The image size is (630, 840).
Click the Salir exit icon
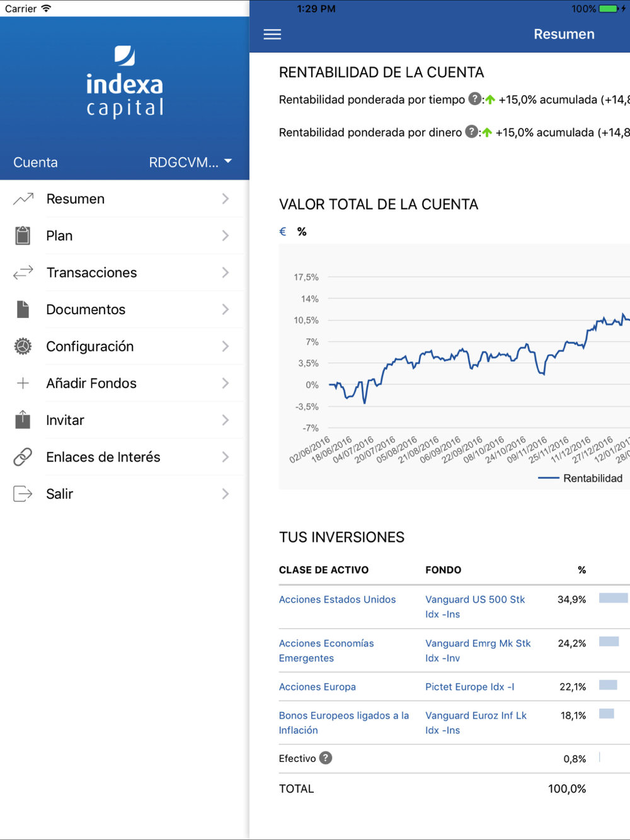coord(23,494)
